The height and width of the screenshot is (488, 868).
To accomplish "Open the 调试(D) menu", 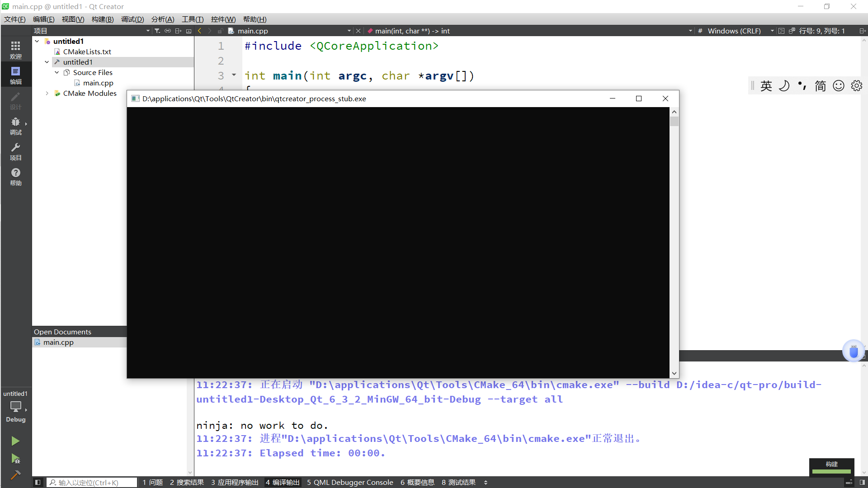I will [132, 19].
